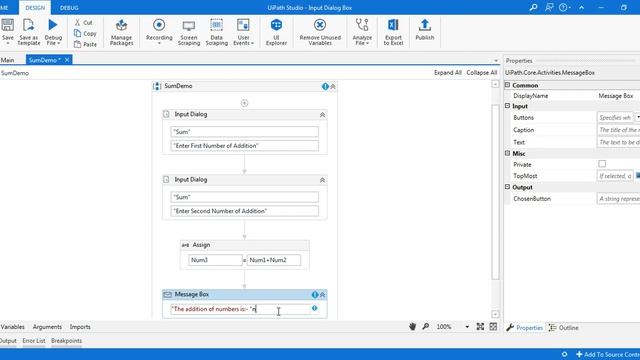Click Add To Source Control
This screenshot has height=360, width=640.
(x=608, y=354)
